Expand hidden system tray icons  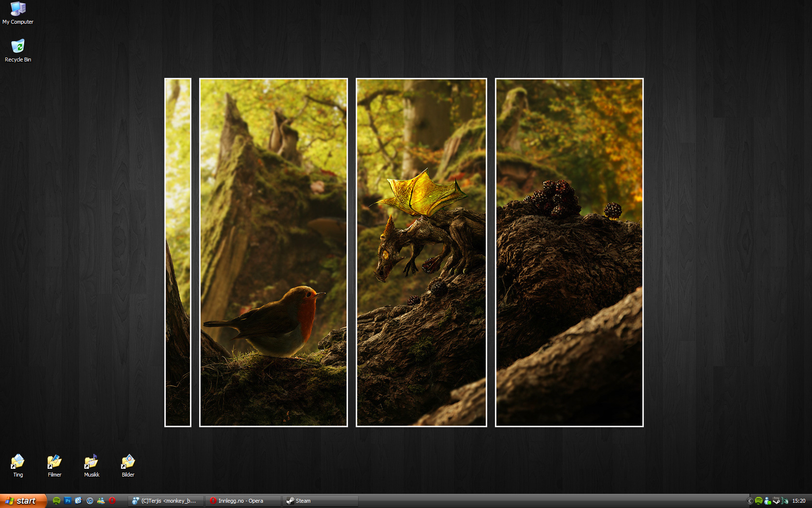coord(750,501)
